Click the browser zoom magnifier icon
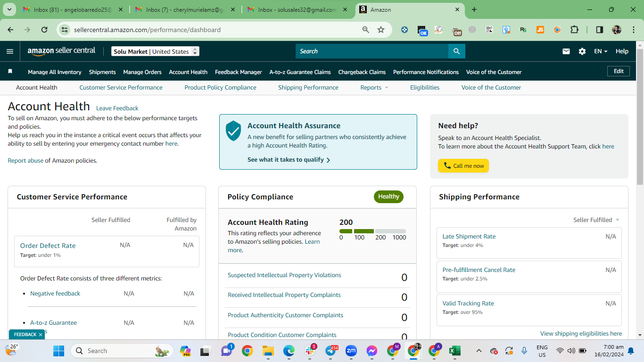This screenshot has width=644, height=362. (x=366, y=30)
